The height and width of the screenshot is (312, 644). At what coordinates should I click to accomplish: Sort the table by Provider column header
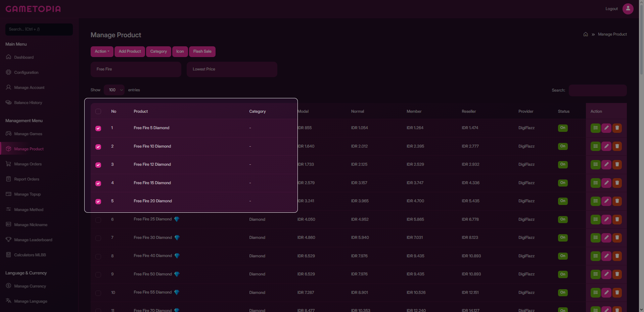pyautogui.click(x=526, y=111)
